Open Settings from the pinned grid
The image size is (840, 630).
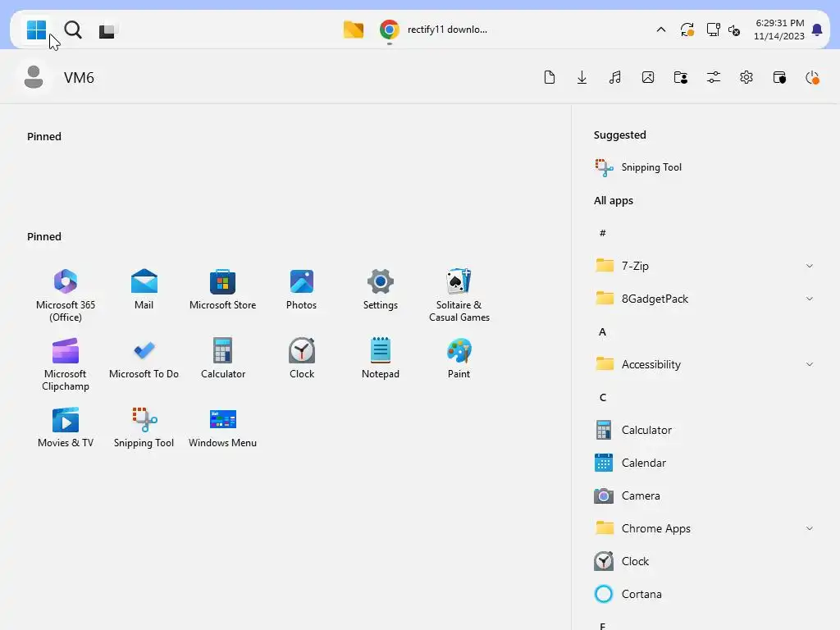click(381, 290)
